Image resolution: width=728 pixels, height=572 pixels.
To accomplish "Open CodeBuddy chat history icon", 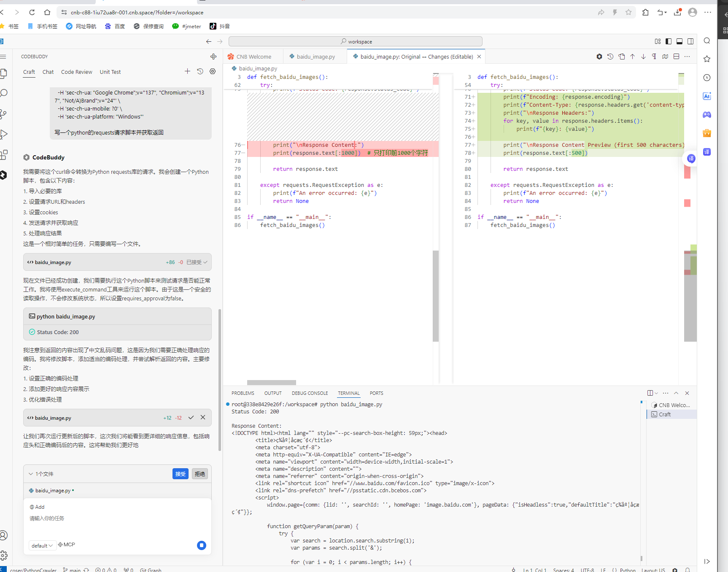I will pos(200,71).
